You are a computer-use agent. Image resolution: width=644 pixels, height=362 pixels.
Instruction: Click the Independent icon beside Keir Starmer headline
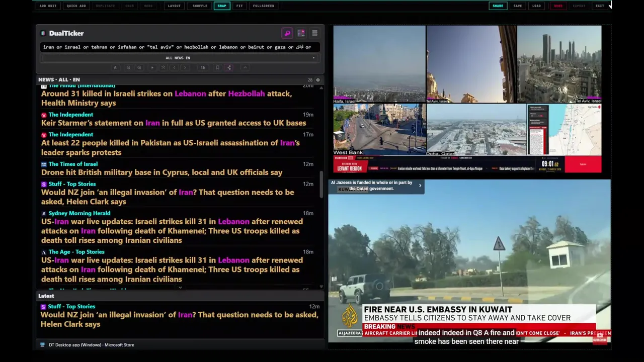point(44,115)
